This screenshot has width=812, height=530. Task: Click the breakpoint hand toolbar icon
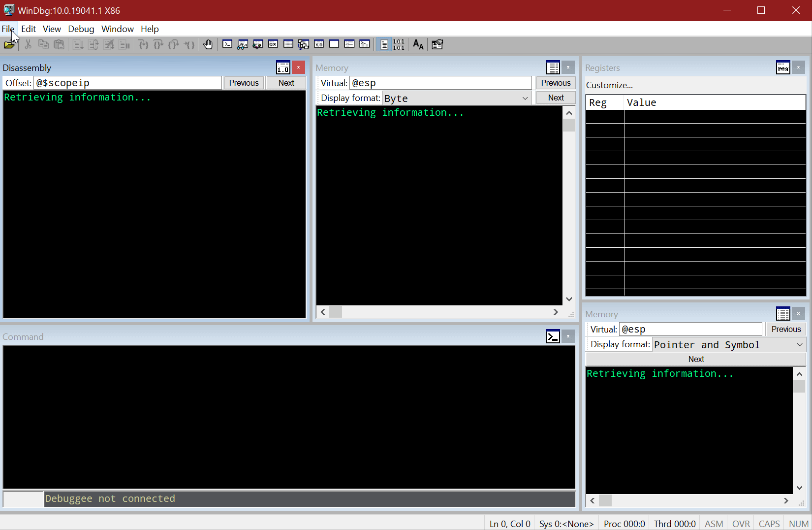[208, 44]
